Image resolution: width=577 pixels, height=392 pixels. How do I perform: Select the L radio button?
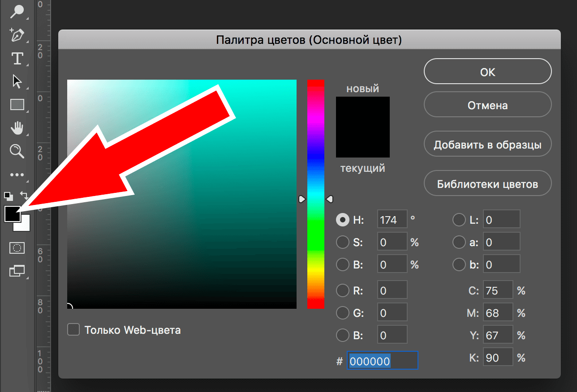[459, 219]
